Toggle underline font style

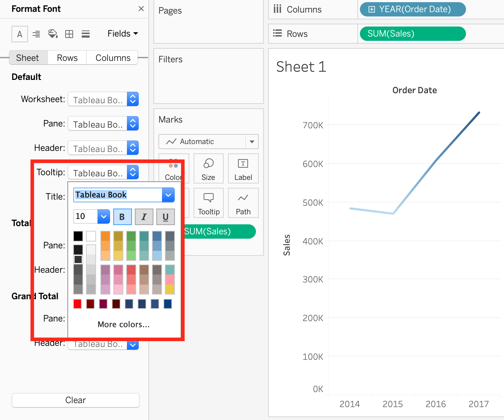(166, 217)
